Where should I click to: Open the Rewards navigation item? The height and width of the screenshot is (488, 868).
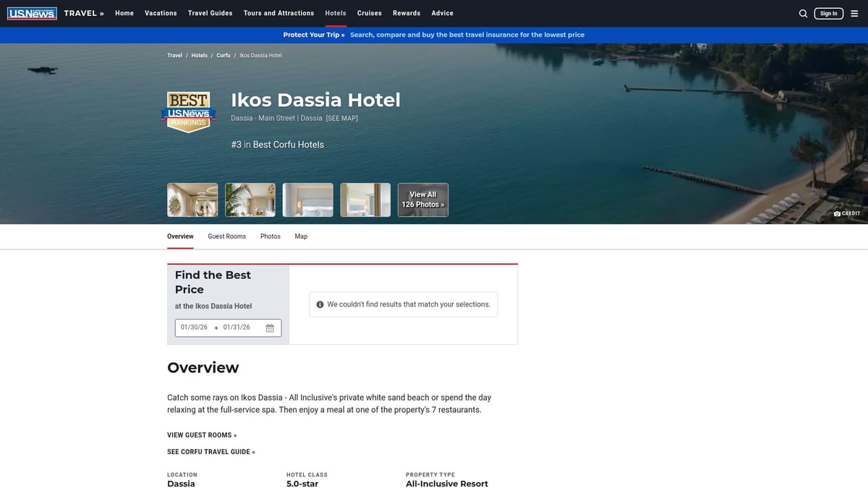pyautogui.click(x=407, y=12)
